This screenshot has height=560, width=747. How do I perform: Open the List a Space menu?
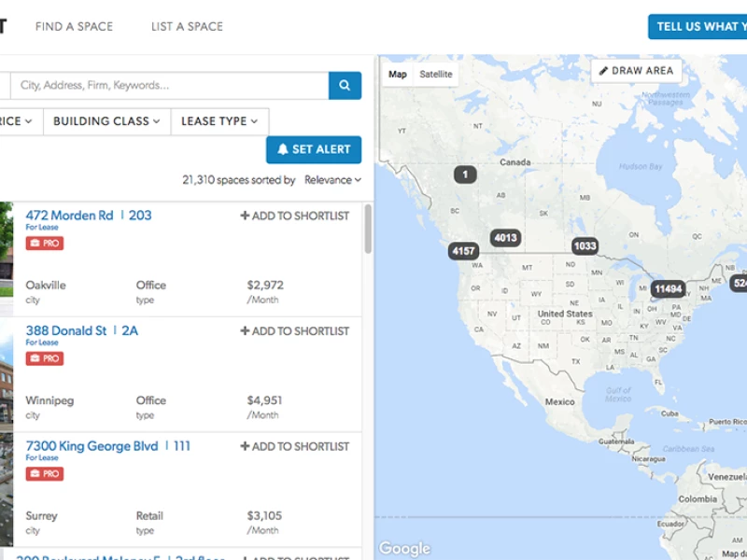[x=188, y=27]
